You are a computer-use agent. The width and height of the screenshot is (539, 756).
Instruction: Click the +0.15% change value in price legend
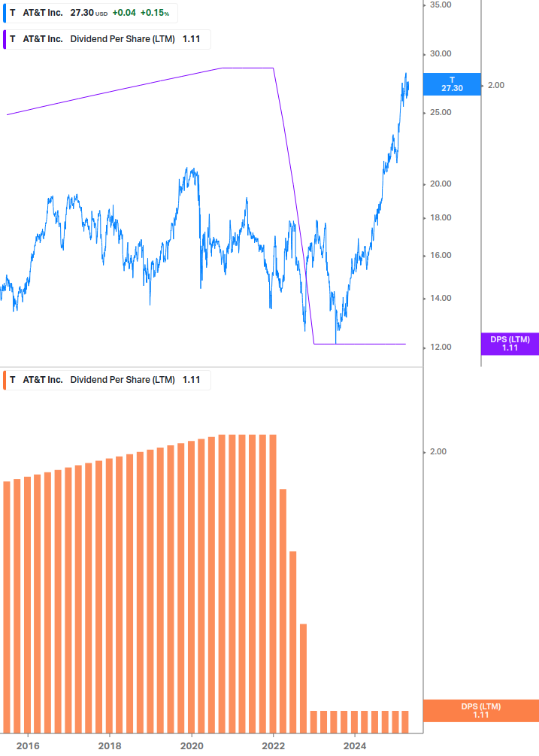155,13
